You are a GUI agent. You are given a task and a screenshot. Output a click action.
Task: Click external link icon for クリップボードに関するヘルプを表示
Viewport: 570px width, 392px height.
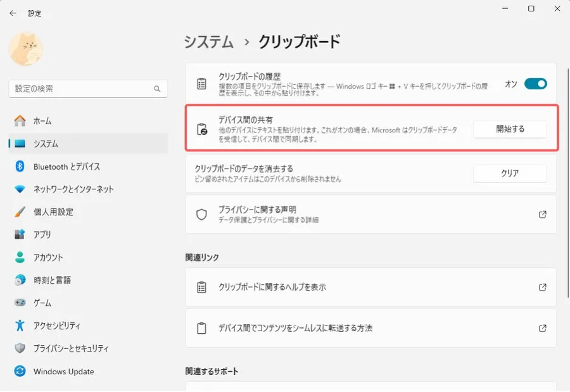[542, 287]
